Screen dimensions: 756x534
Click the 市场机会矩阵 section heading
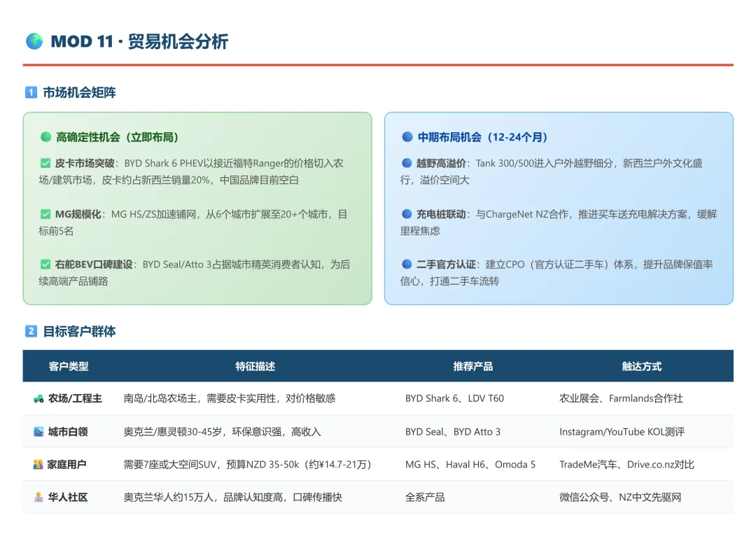[80, 92]
